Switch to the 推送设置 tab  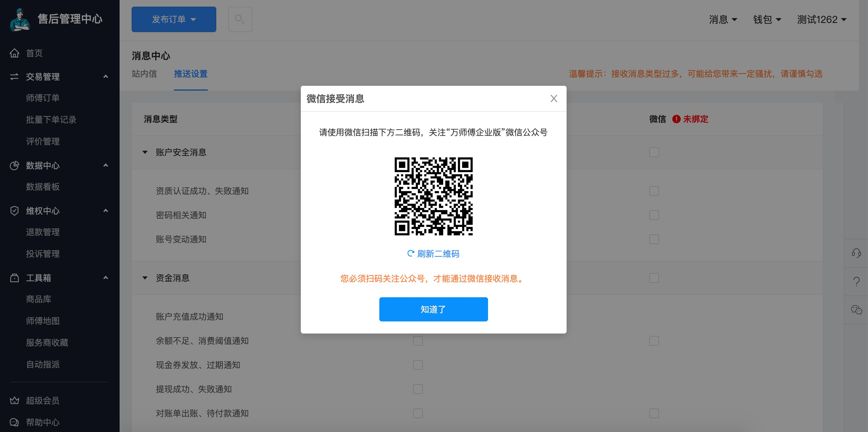coord(191,74)
